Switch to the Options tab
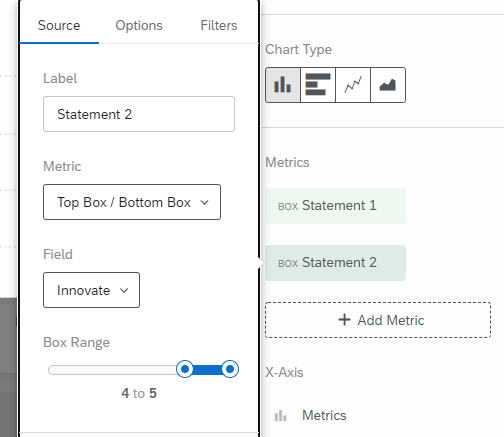The height and width of the screenshot is (437, 504). (139, 25)
